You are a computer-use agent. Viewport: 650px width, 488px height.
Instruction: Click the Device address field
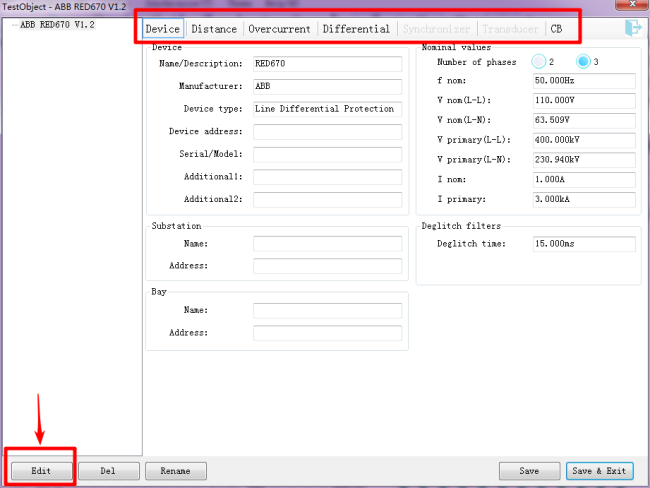pyautogui.click(x=327, y=132)
